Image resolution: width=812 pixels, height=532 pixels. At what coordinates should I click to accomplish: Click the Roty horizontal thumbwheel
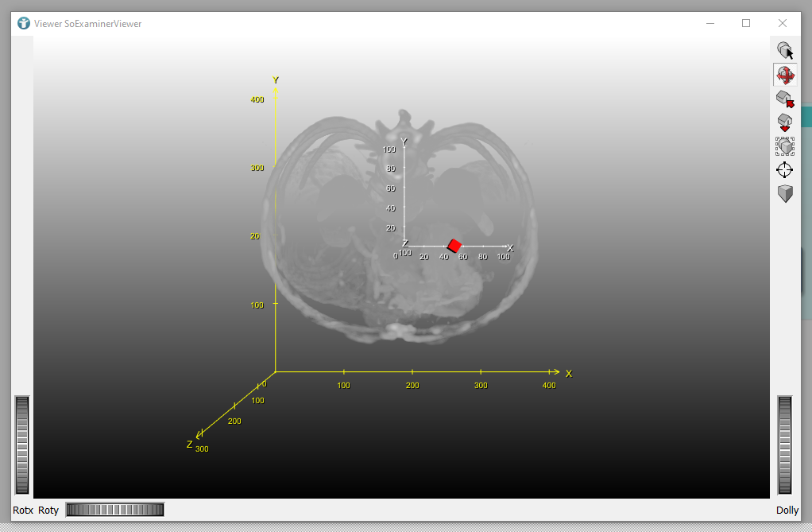pyautogui.click(x=114, y=510)
